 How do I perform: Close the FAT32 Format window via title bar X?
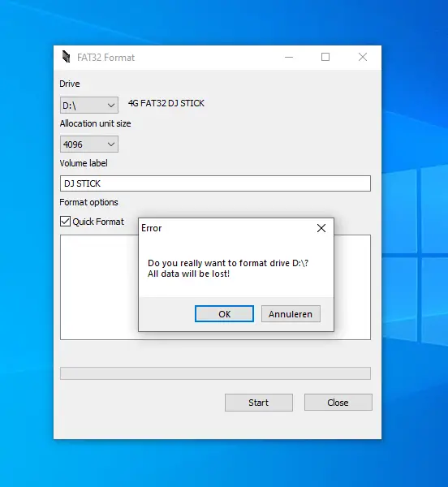[363, 57]
